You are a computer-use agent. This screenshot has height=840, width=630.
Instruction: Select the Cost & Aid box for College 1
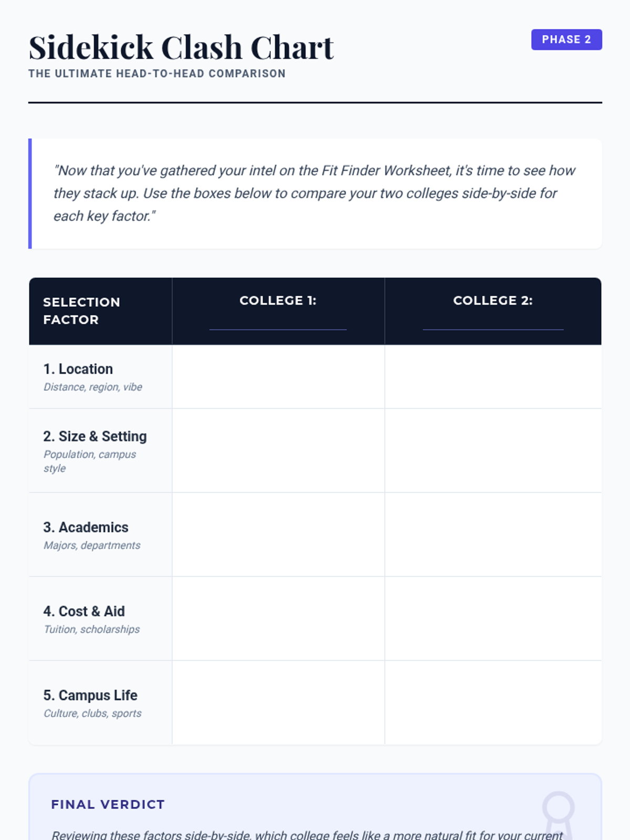coord(278,618)
